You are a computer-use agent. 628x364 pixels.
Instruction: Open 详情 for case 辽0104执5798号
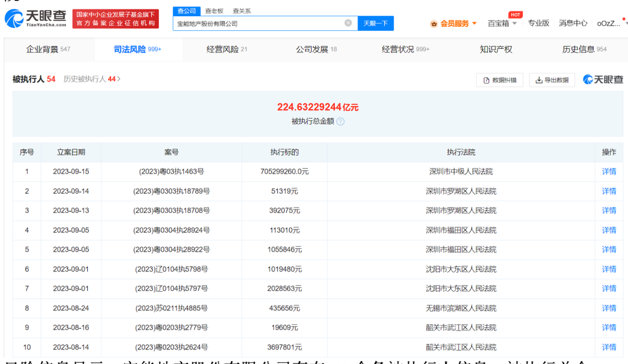coord(609,269)
